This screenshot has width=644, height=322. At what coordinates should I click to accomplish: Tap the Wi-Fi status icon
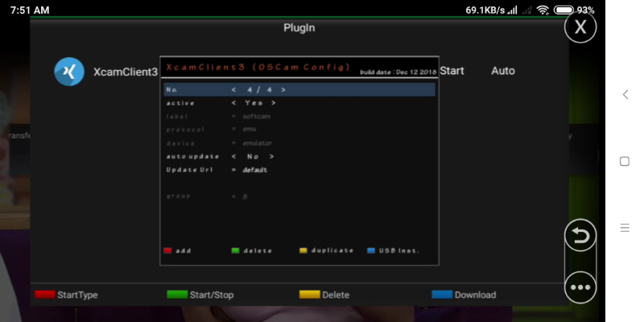click(543, 10)
